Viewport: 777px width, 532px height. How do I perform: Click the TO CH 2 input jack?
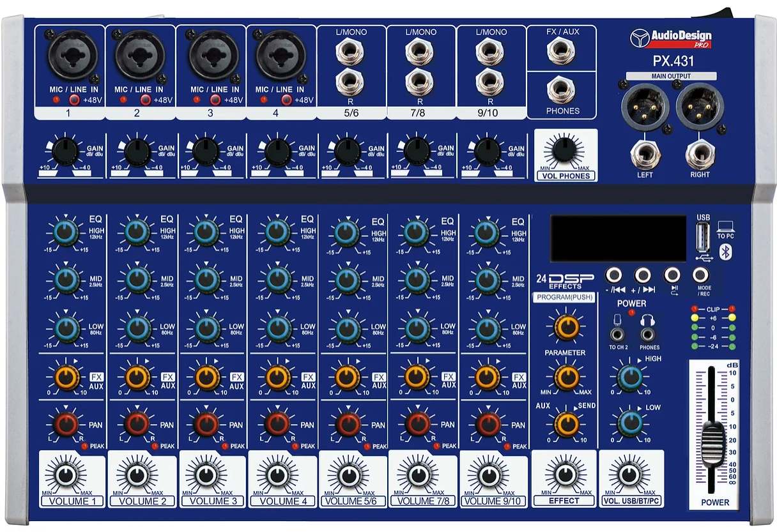point(617,335)
